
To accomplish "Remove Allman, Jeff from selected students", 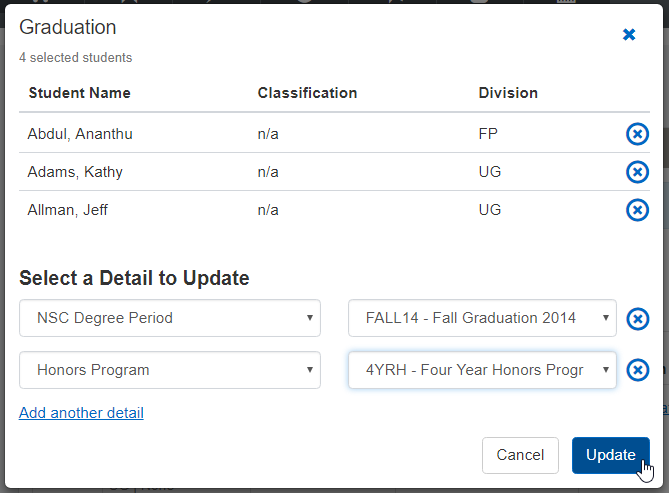I will (x=637, y=210).
